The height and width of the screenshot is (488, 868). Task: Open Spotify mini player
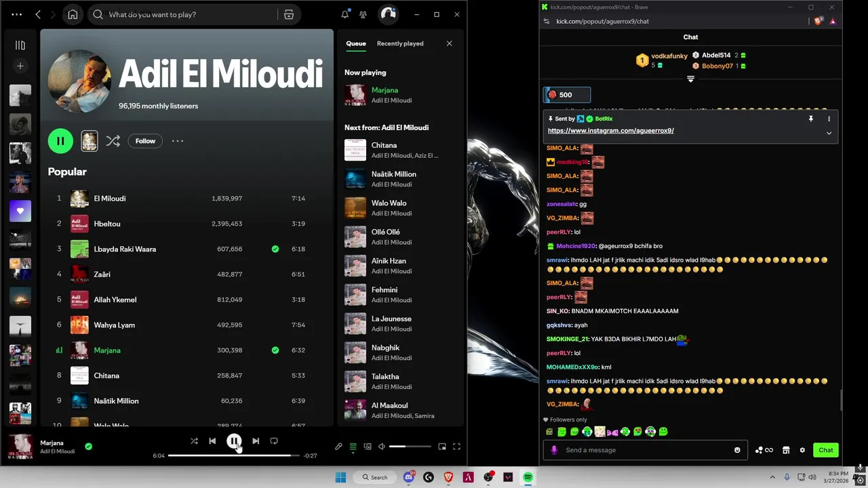pos(442,447)
